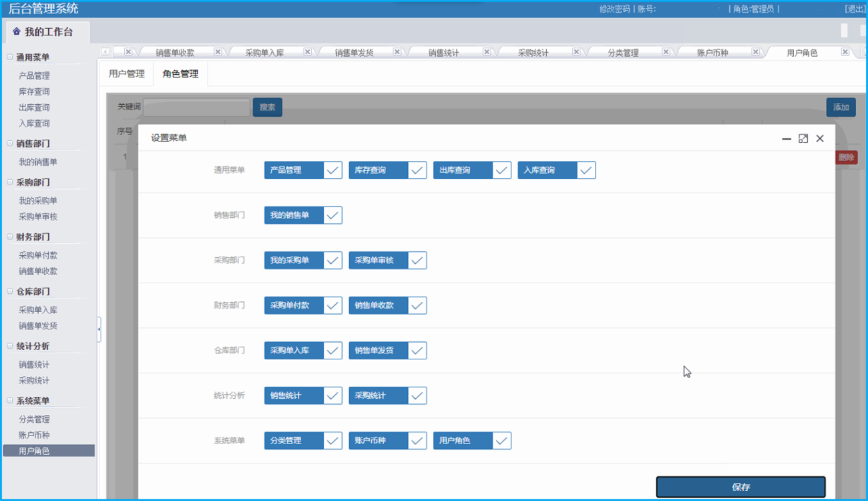Click the 退出 logout link
Viewport: 868px width, 501px height.
coord(855,9)
